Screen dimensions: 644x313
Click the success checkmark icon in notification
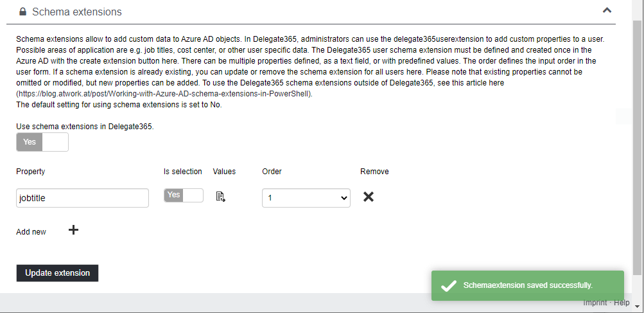click(449, 285)
